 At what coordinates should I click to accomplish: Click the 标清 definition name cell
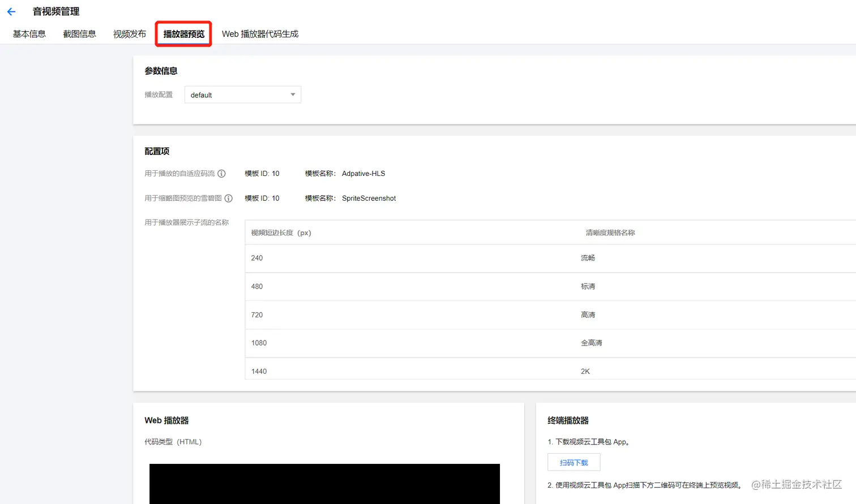[x=588, y=286]
